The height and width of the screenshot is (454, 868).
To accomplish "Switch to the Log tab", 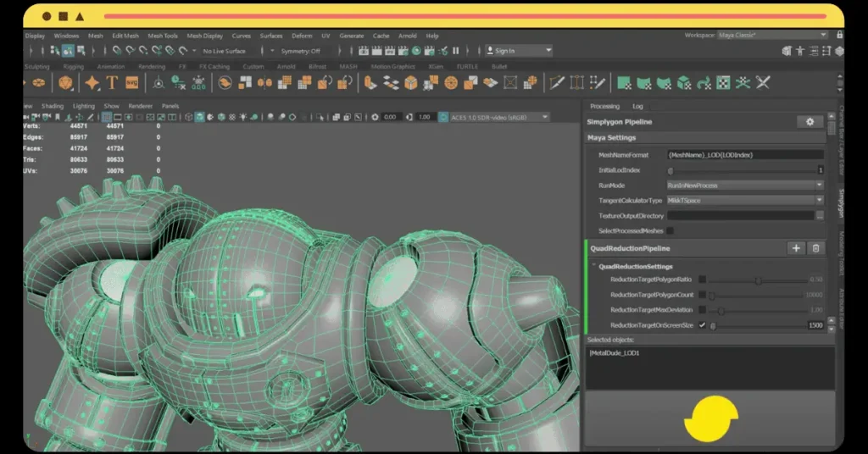I will (637, 106).
